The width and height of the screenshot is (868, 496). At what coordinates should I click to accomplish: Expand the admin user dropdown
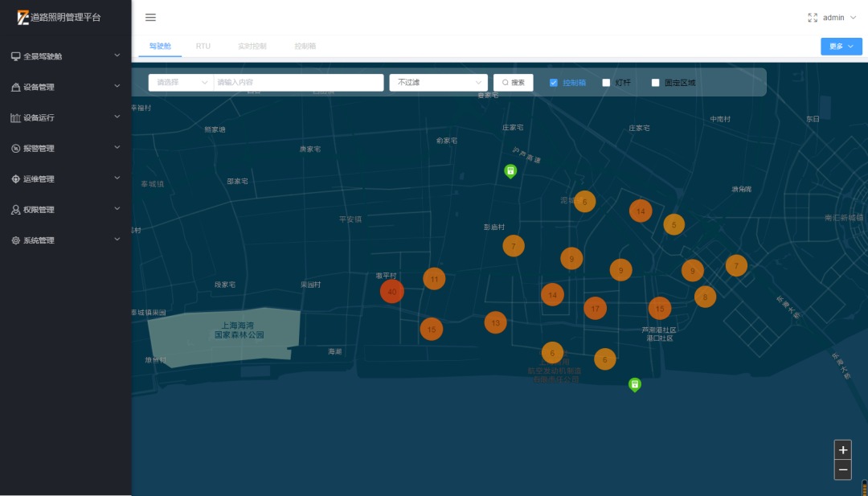pyautogui.click(x=839, y=18)
